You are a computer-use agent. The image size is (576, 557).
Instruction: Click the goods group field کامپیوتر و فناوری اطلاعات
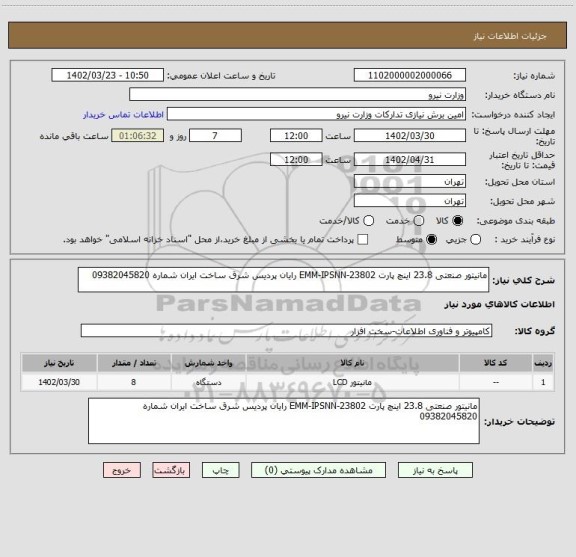pos(286,331)
